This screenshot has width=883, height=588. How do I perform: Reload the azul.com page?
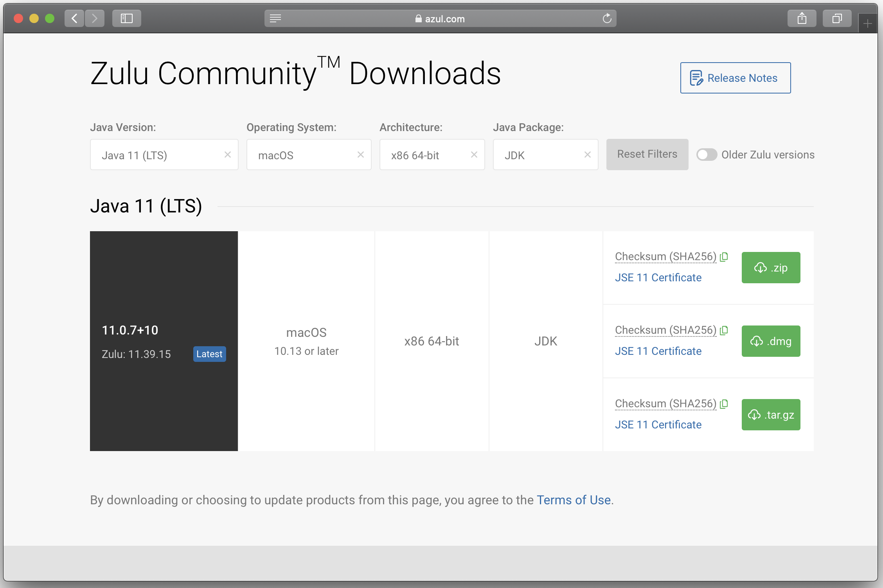click(607, 18)
